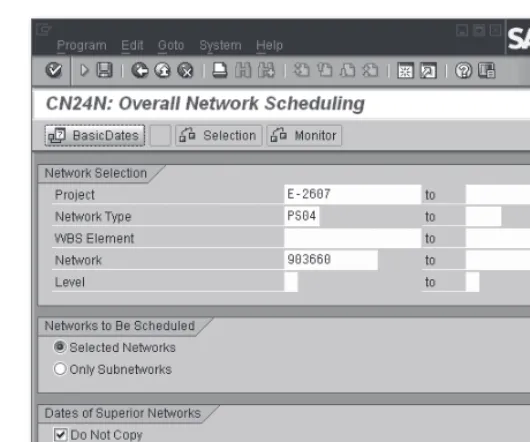This screenshot has height=442, width=530.
Task: Toggle the Do Not Copy checkbox
Action: tap(61, 435)
